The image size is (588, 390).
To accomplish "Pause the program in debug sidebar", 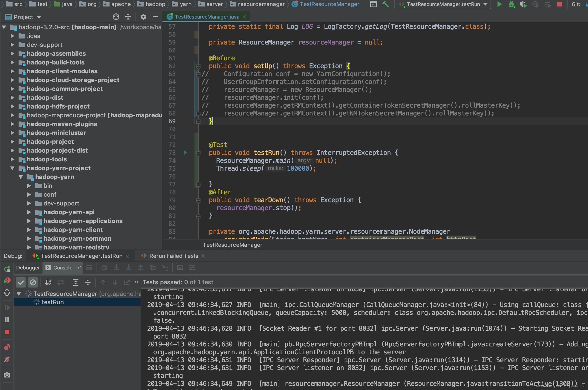I will point(7,320).
